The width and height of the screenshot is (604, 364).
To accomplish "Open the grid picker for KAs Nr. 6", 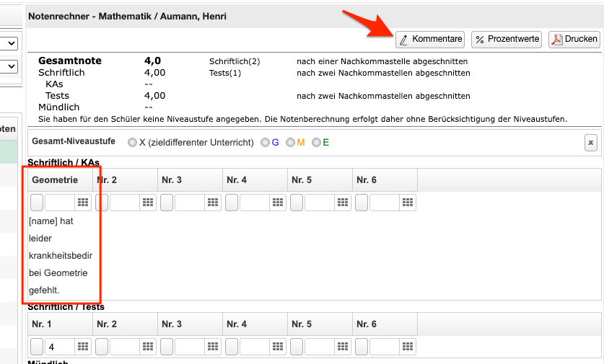I will click(x=408, y=203).
